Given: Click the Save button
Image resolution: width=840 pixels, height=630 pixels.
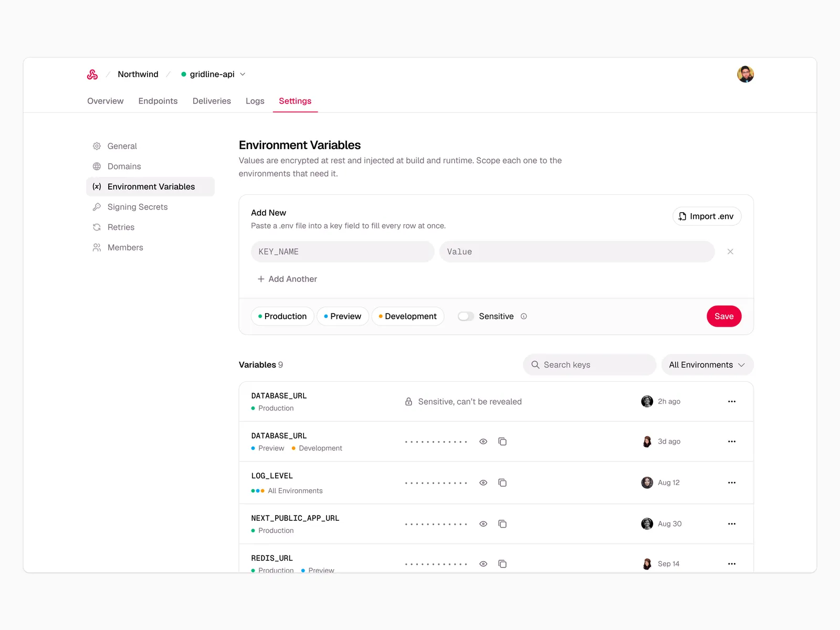Looking at the screenshot, I should pyautogui.click(x=724, y=317).
